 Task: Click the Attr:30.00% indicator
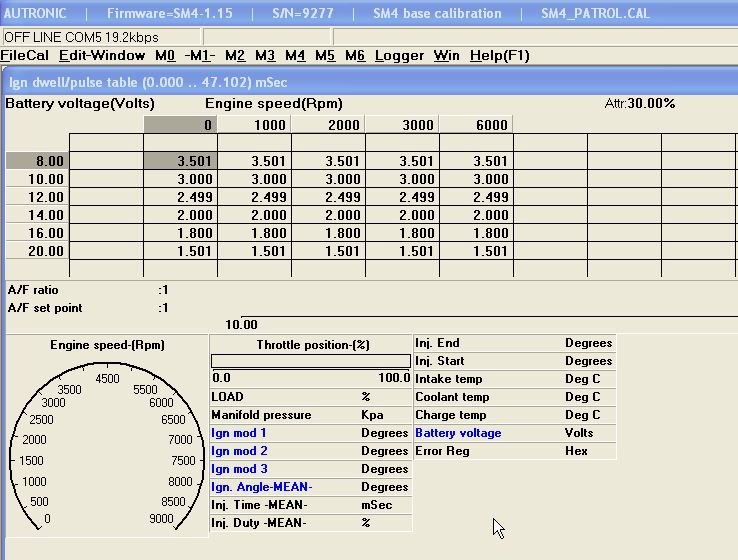(640, 104)
